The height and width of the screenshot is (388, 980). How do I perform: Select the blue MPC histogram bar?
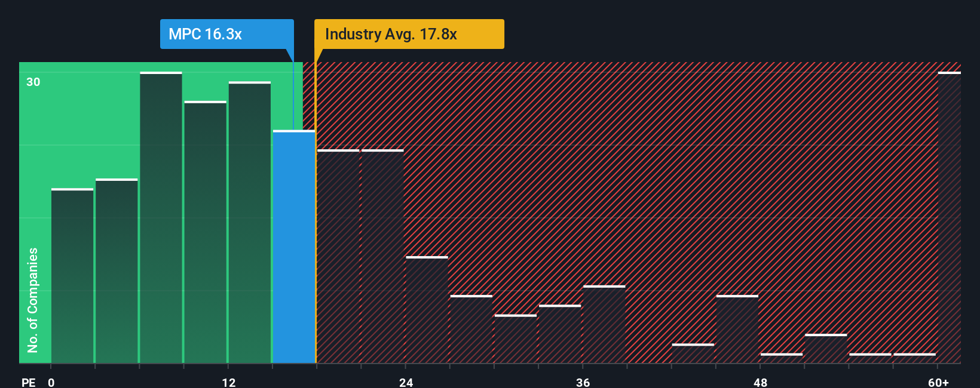pos(294,247)
